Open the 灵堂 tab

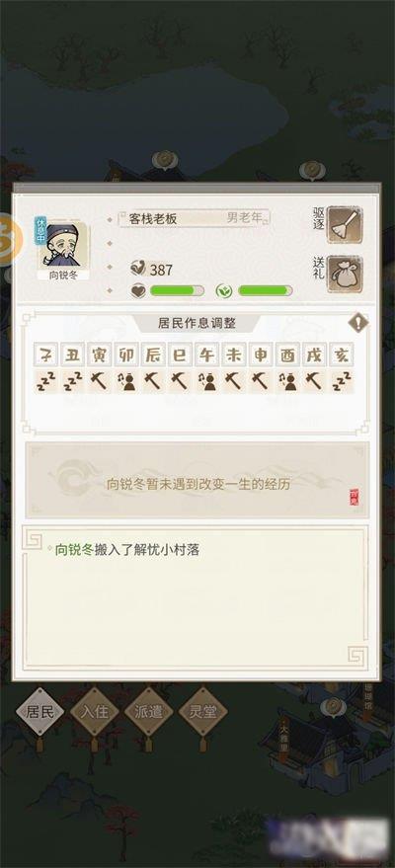(x=203, y=711)
